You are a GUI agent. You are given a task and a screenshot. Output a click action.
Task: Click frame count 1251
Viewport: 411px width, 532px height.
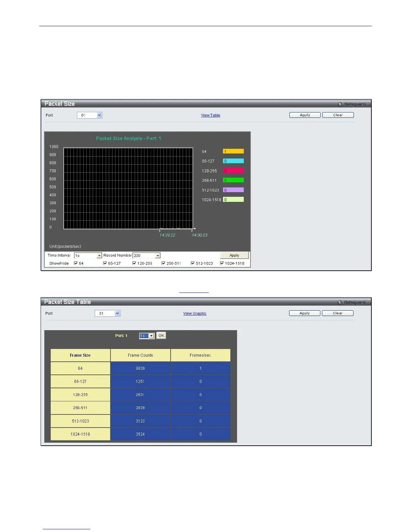(140, 382)
